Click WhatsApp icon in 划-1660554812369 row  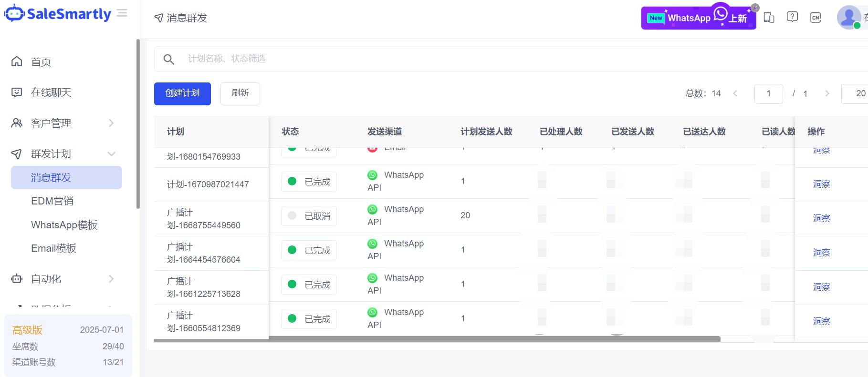[x=373, y=312]
